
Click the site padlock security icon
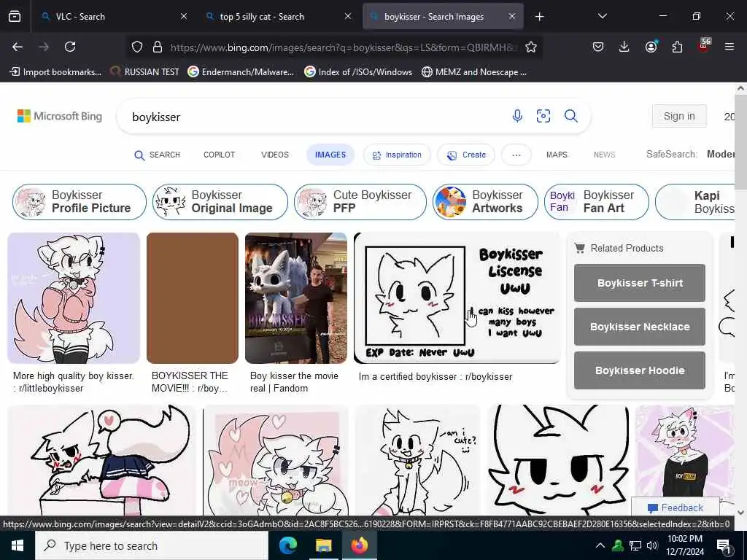(158, 47)
